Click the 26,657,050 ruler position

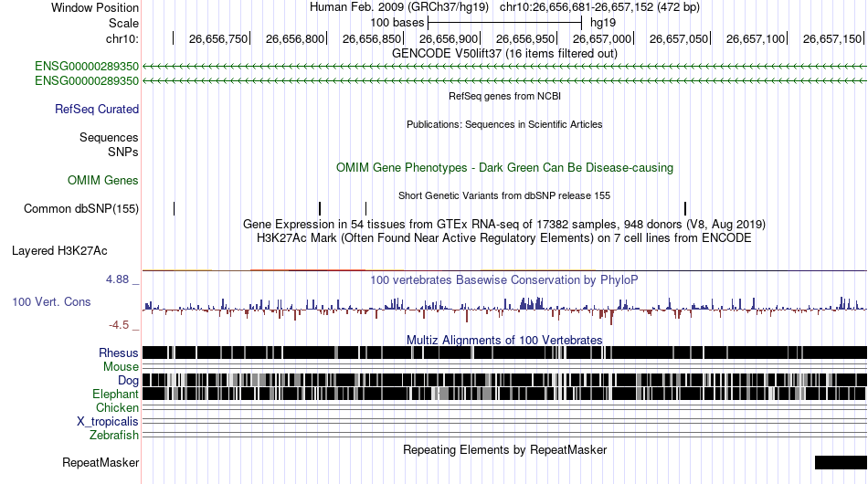pos(679,38)
